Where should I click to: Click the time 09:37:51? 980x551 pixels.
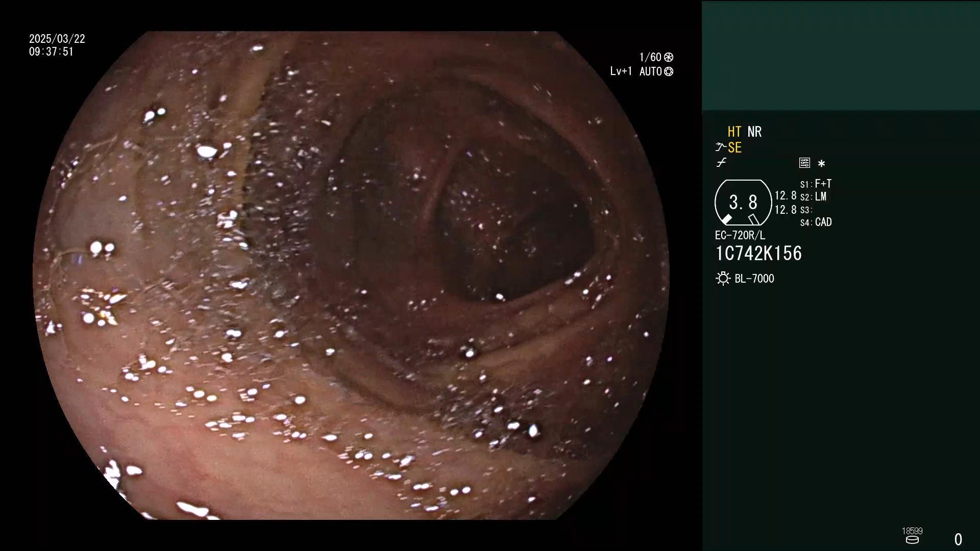51,52
